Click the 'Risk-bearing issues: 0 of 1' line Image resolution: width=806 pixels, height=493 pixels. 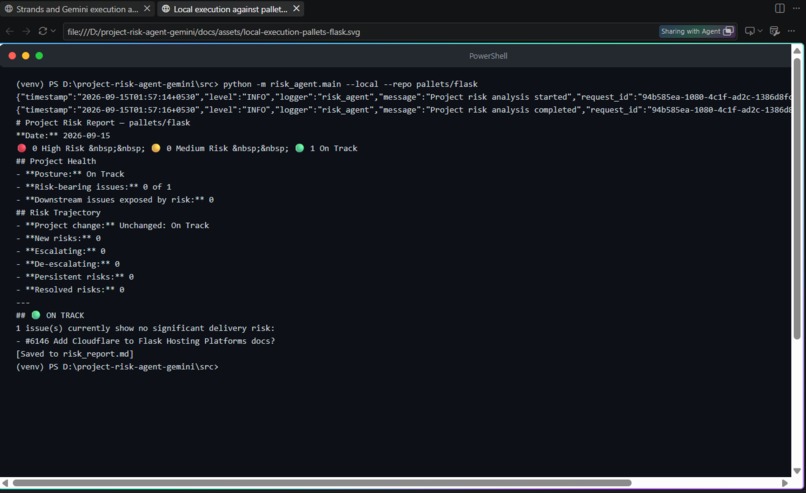(94, 187)
